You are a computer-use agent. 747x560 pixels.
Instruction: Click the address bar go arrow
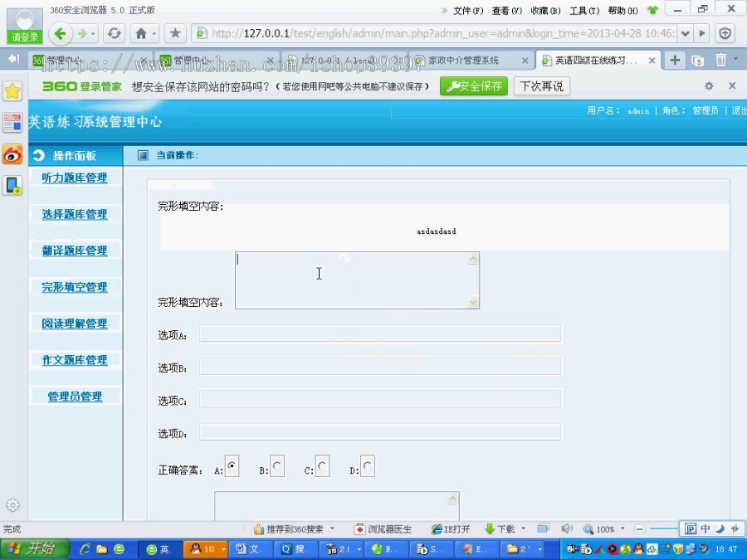point(701,33)
